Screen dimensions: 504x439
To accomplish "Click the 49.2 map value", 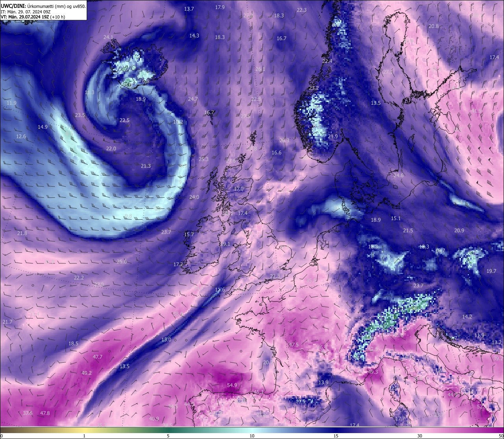I will click(x=87, y=373).
